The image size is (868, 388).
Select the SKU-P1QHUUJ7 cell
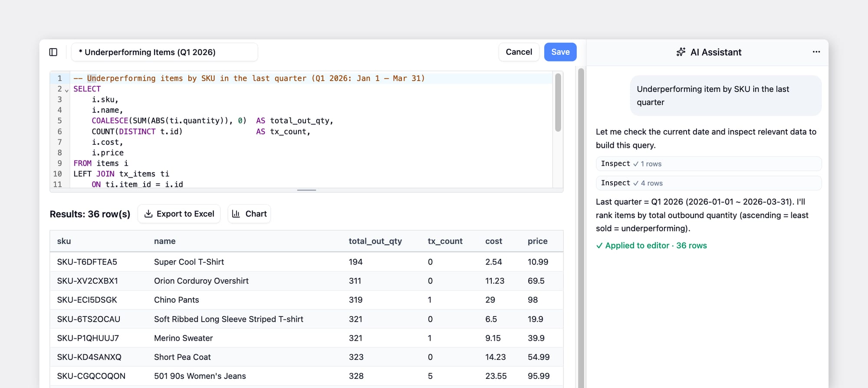tap(88, 338)
